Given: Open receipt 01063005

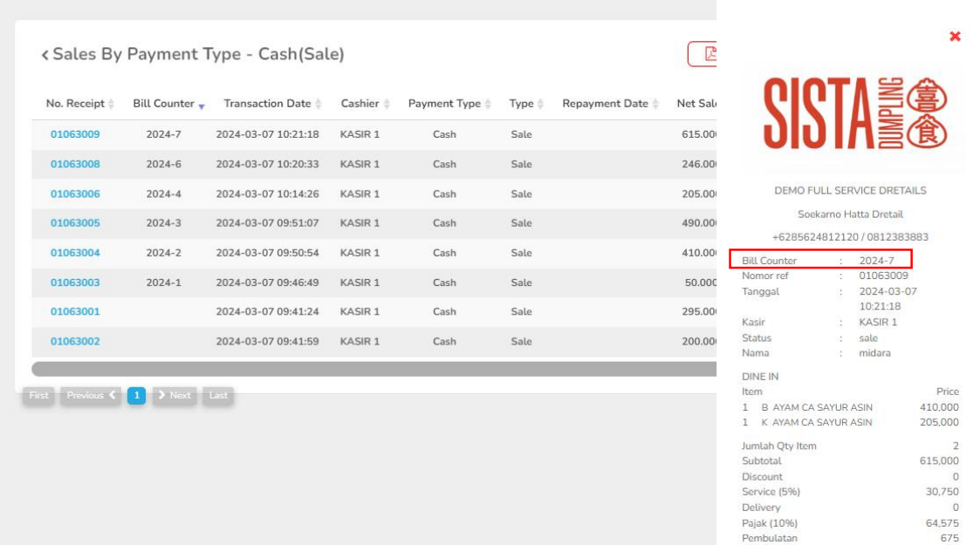Looking at the screenshot, I should point(75,223).
